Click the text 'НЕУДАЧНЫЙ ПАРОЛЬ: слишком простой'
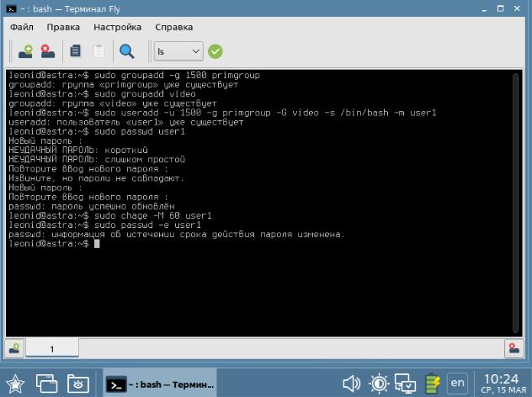 coord(97,159)
